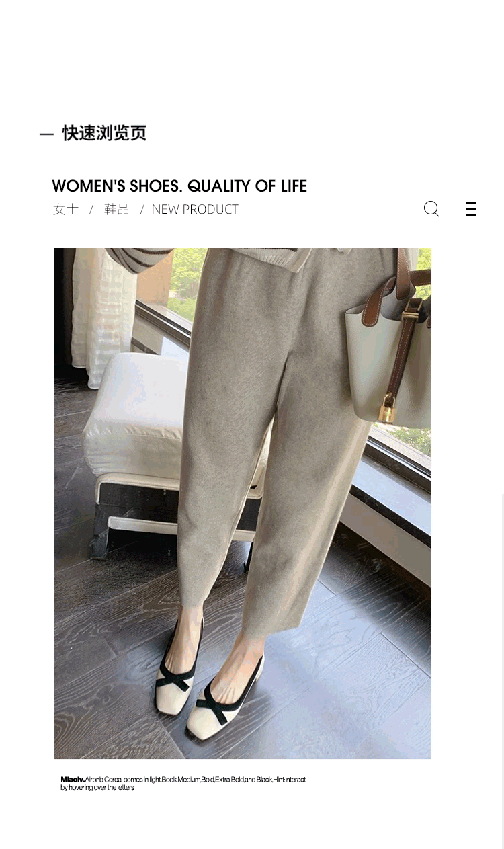Tap the striped sweater in the photo
The height and width of the screenshot is (849, 504).
202,259
